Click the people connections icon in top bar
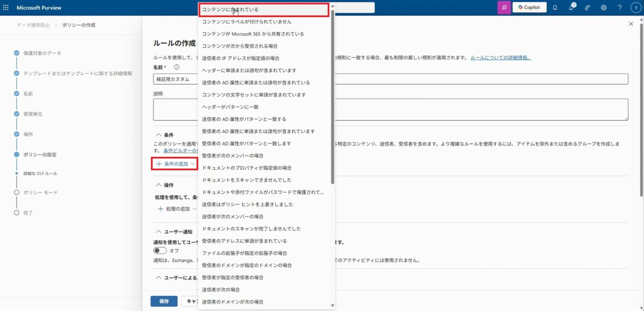This screenshot has width=644, height=311. click(587, 7)
